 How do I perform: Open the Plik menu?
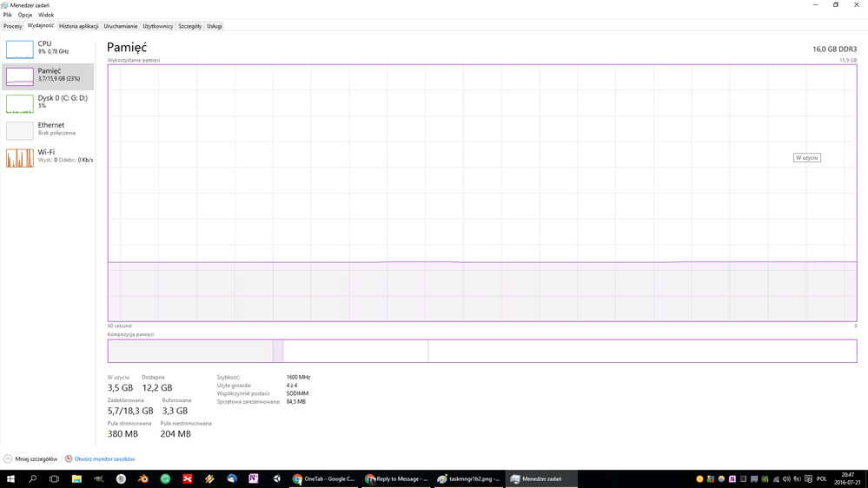(x=8, y=15)
